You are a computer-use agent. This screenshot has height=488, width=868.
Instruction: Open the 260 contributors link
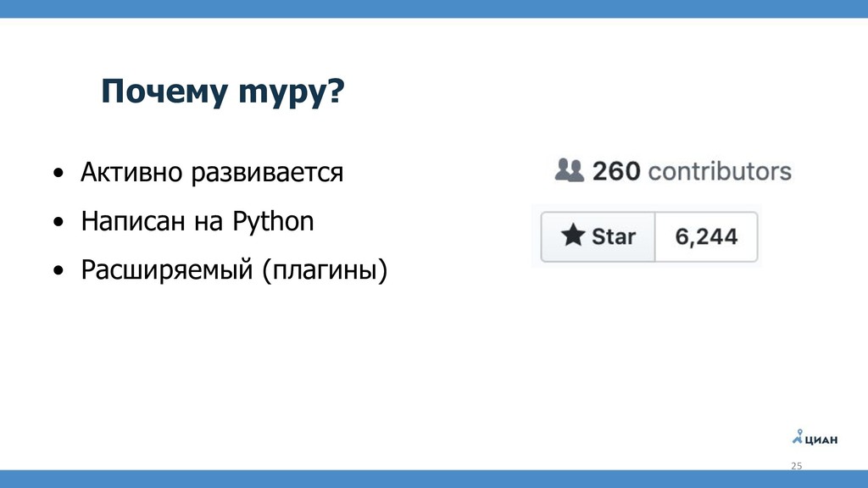[673, 171]
